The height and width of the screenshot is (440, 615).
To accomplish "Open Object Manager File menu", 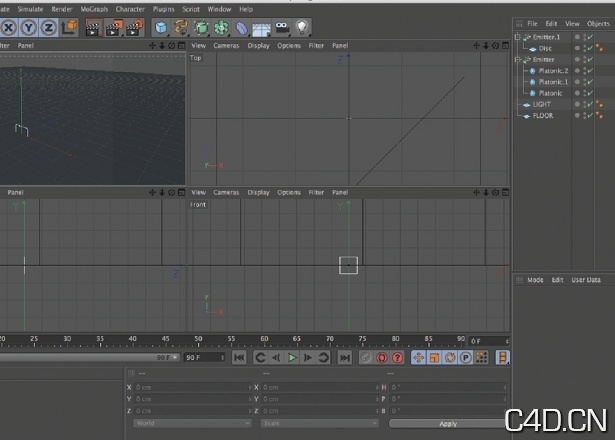I will click(x=532, y=24).
